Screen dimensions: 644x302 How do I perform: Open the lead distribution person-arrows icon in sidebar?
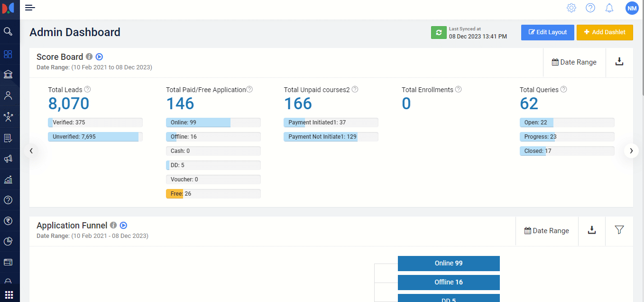point(8,117)
